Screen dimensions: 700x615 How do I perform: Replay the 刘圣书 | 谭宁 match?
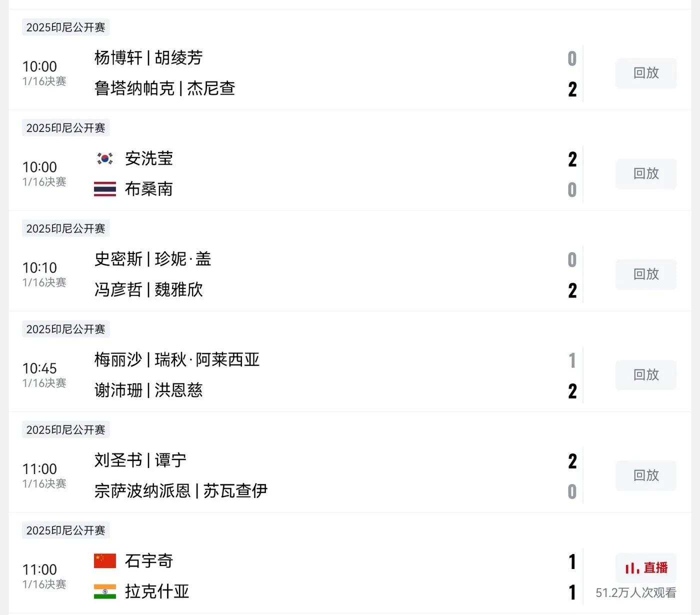coord(646,475)
